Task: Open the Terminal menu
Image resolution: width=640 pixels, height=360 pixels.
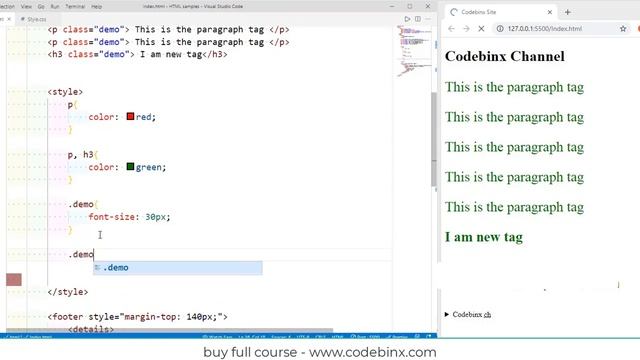Action: (x=75, y=7)
